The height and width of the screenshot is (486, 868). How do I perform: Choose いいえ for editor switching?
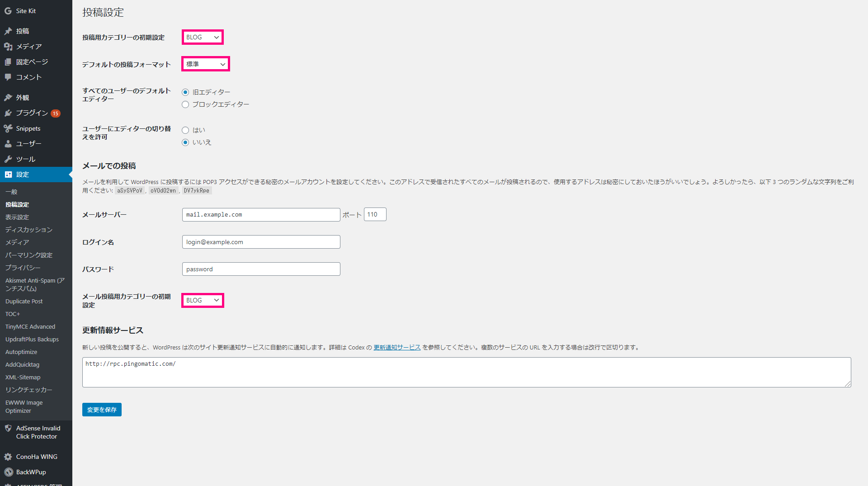[x=185, y=142]
